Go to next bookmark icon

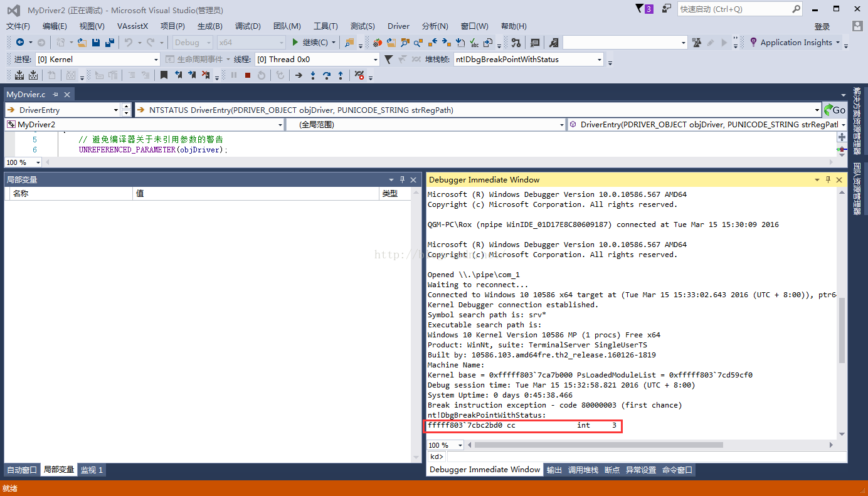coord(192,75)
